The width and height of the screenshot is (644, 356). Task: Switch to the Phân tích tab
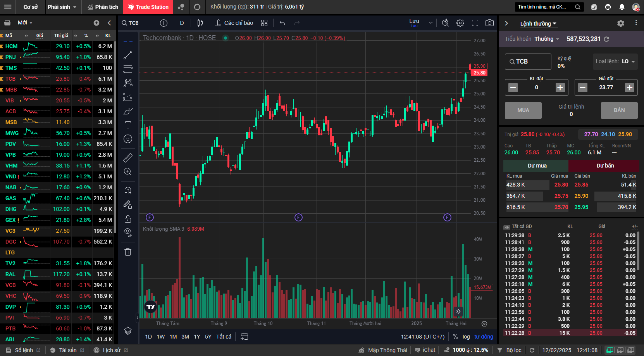coord(103,7)
